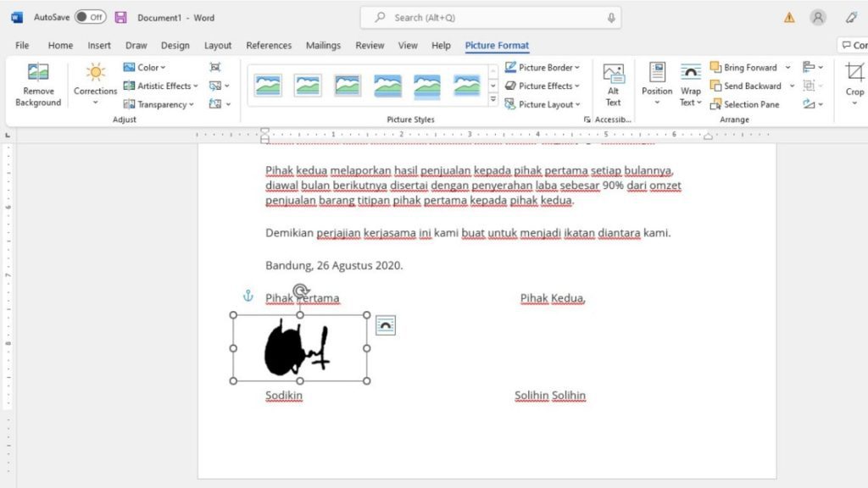
Task: Apply the second picture style thumbnail
Action: [308, 86]
